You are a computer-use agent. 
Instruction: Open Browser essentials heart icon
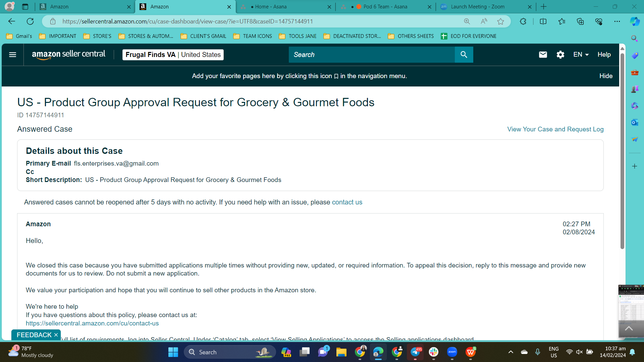(x=599, y=21)
